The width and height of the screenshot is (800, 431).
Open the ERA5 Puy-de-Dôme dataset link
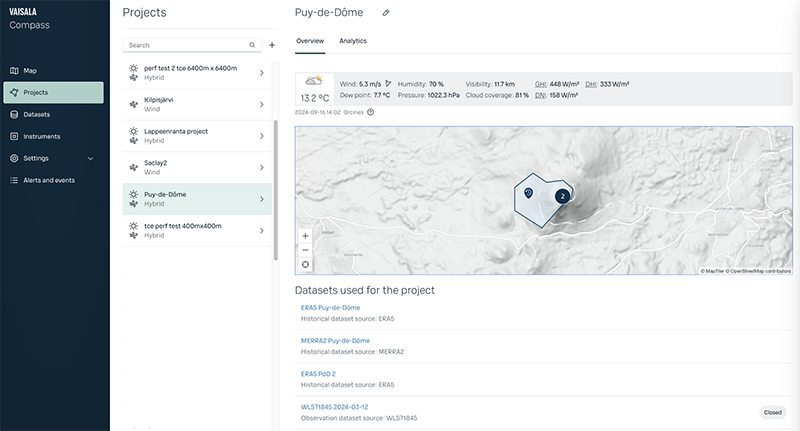[330, 308]
